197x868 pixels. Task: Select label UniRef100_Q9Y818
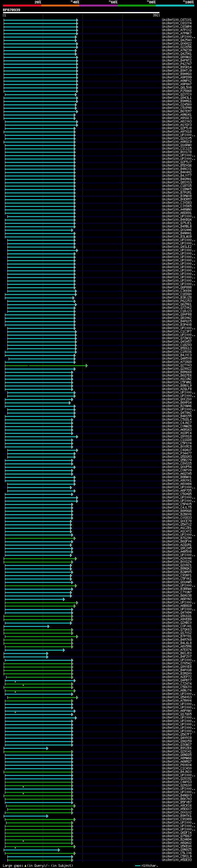point(177,436)
